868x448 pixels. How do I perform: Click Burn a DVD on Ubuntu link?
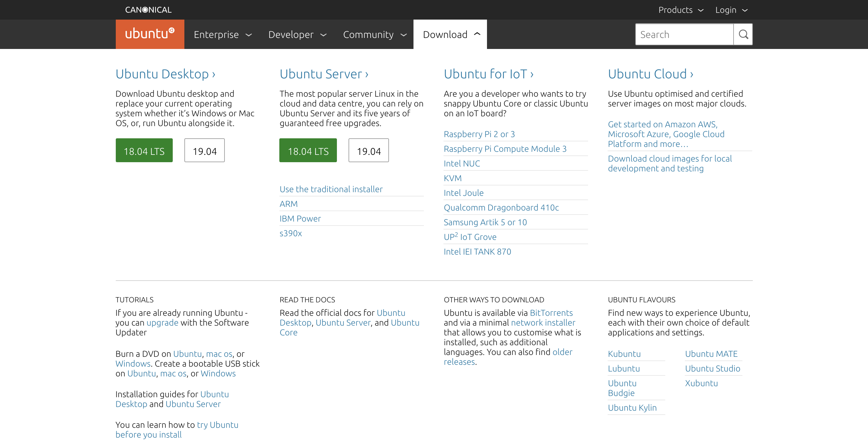tap(187, 354)
